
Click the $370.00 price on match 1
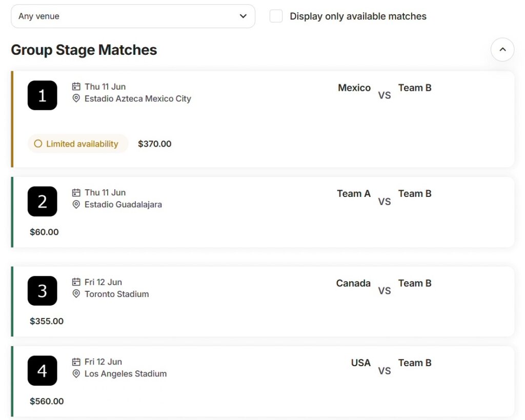click(154, 144)
